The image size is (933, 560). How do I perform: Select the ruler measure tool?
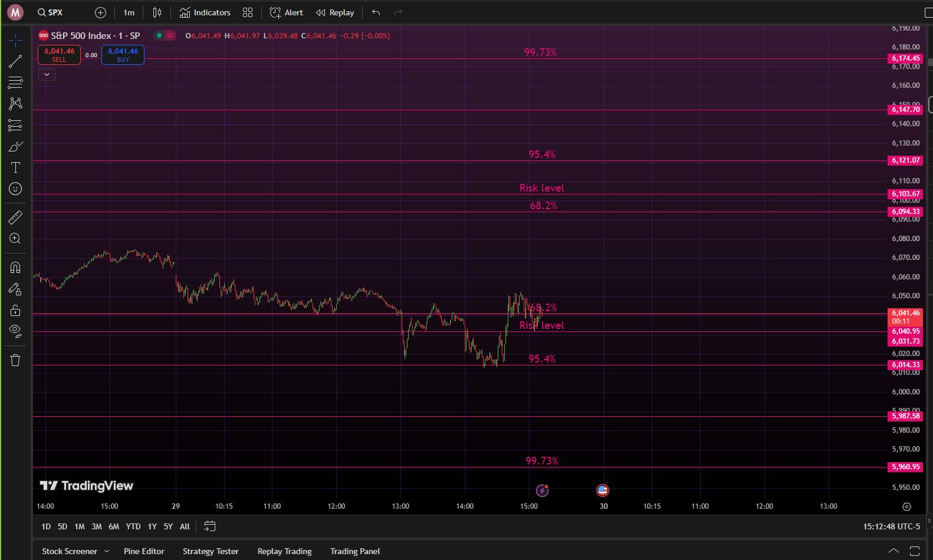point(15,218)
